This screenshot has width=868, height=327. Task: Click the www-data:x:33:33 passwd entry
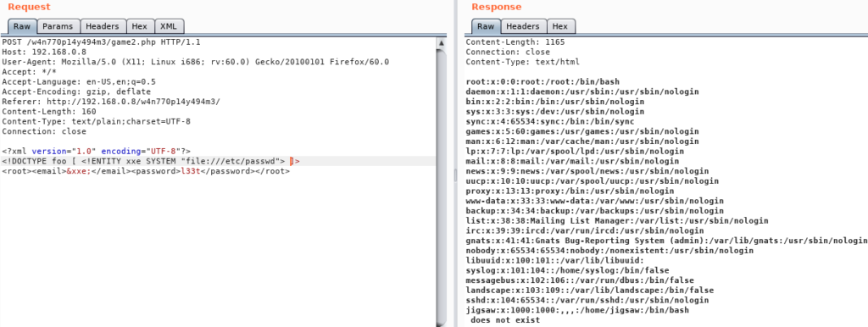(594, 201)
